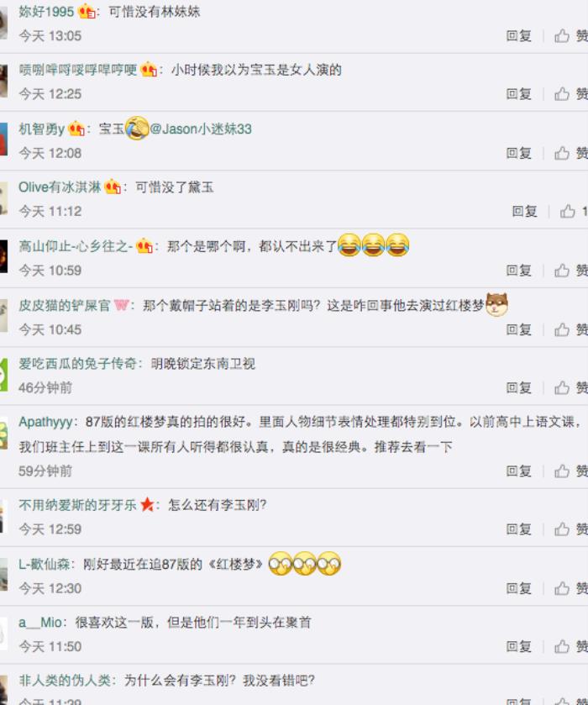Thumbs-up the comment from 46分钟前
The width and height of the screenshot is (588, 705).
[x=571, y=387]
